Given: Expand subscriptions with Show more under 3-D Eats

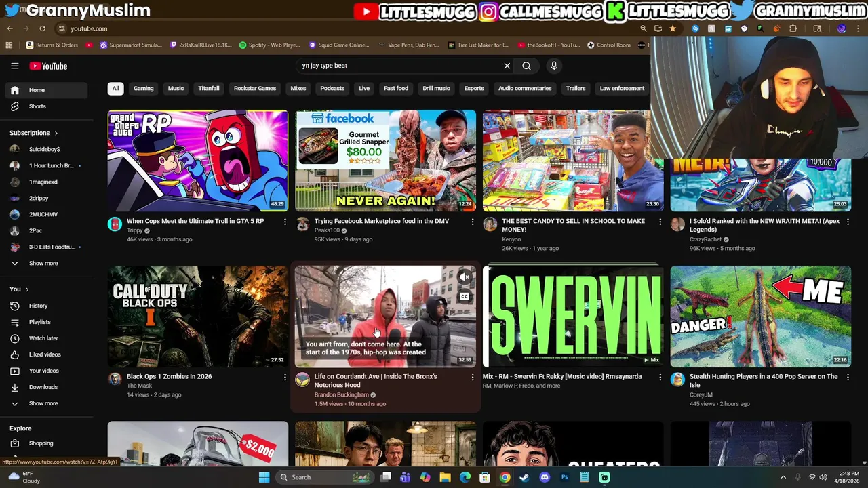Looking at the screenshot, I should pyautogui.click(x=45, y=263).
